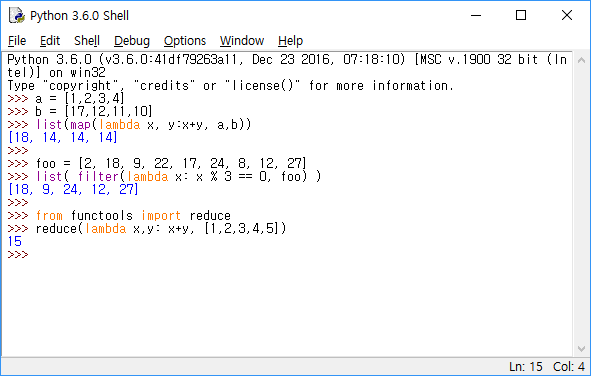Maximize the Python Shell window
The height and width of the screenshot is (376, 591).
(x=521, y=15)
